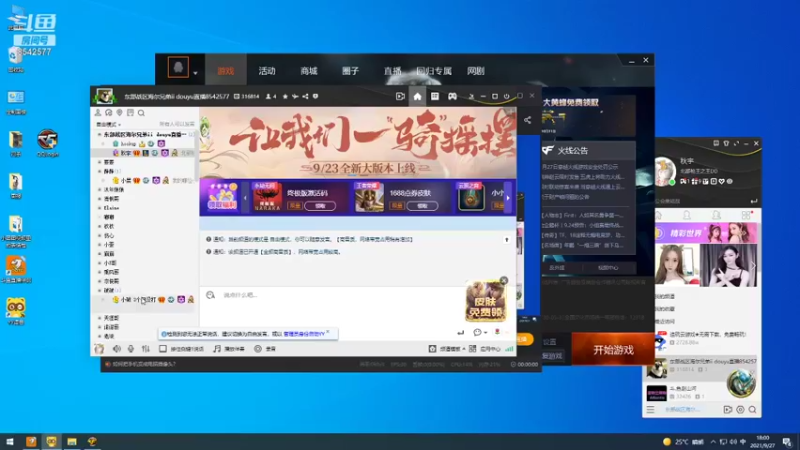Screen dimensions: 800x450
Task: Click the 播放伴奏 music note icon
Action: point(217,349)
